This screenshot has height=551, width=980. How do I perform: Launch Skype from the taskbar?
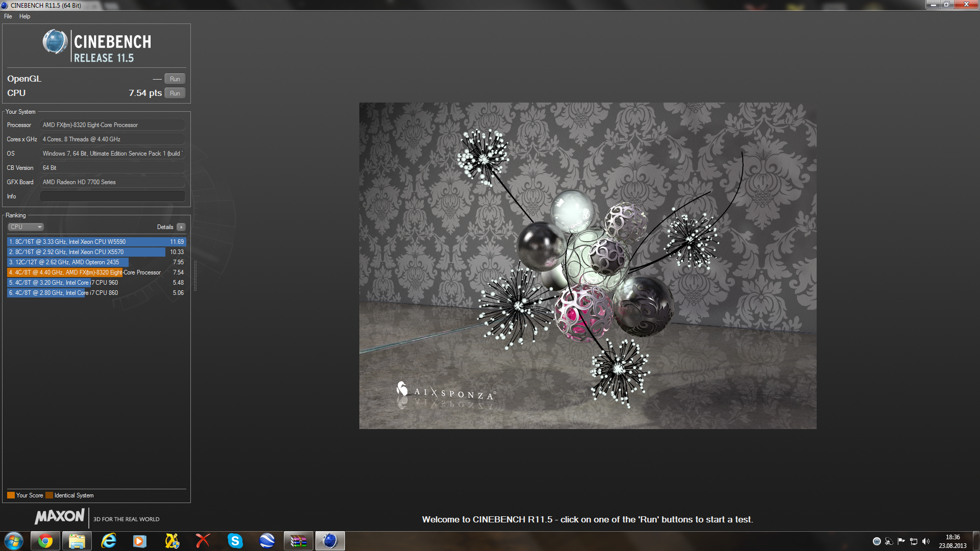pyautogui.click(x=235, y=541)
